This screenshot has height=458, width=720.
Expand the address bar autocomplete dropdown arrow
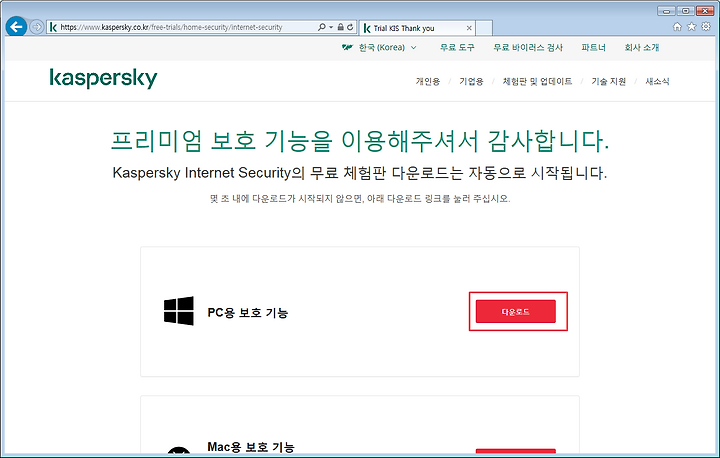331,28
